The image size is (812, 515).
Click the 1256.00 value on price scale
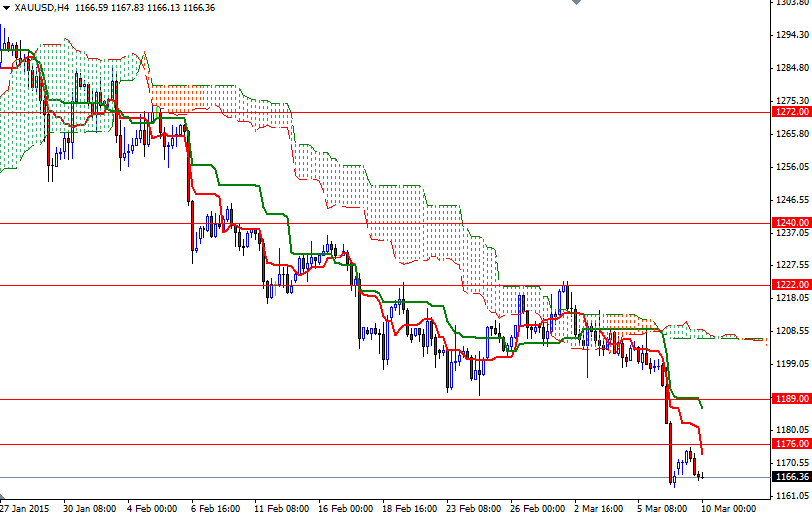point(790,167)
